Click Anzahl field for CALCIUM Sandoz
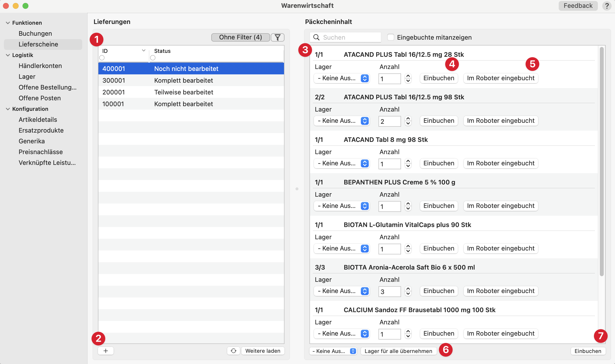The height and width of the screenshot is (364, 615). tap(390, 334)
